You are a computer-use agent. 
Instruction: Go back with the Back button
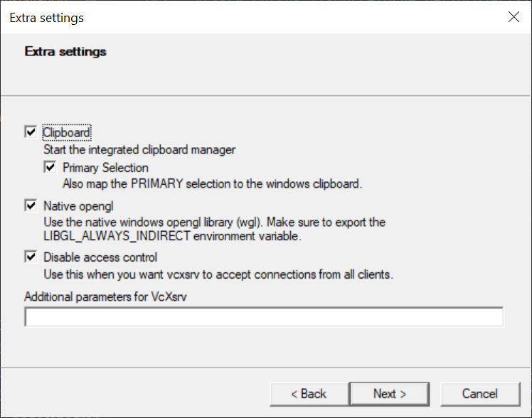(x=309, y=394)
